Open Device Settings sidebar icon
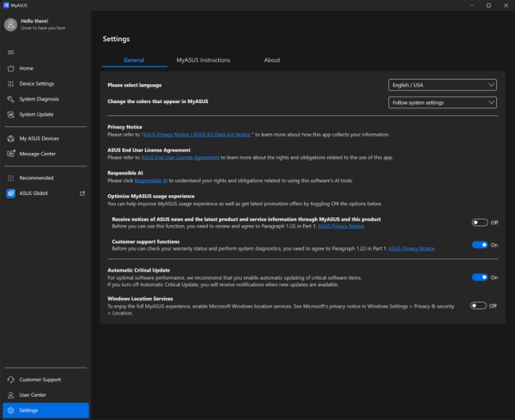 [x=11, y=84]
